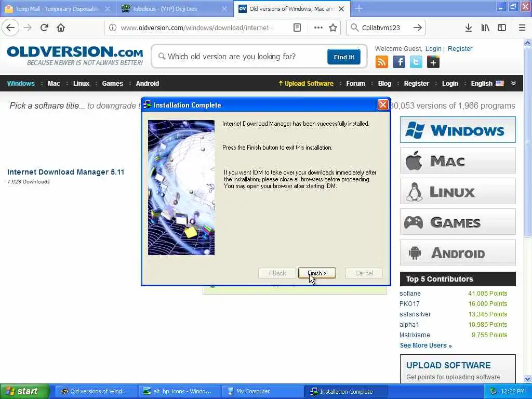The height and width of the screenshot is (399, 532).
Task: Click the Windows category banner
Action: [458, 130]
